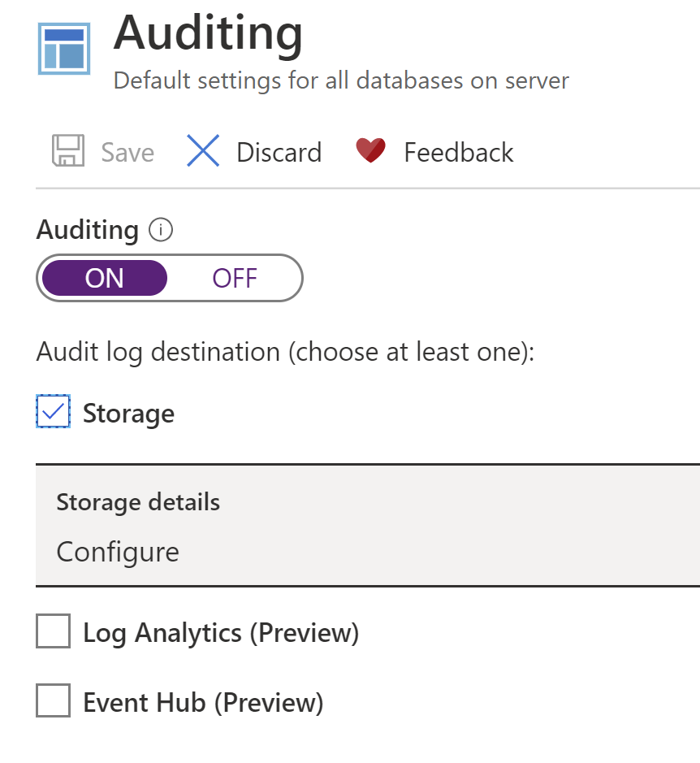Viewport: 700px width, 763px height.
Task: Open Configure under Storage details
Action: (x=118, y=553)
